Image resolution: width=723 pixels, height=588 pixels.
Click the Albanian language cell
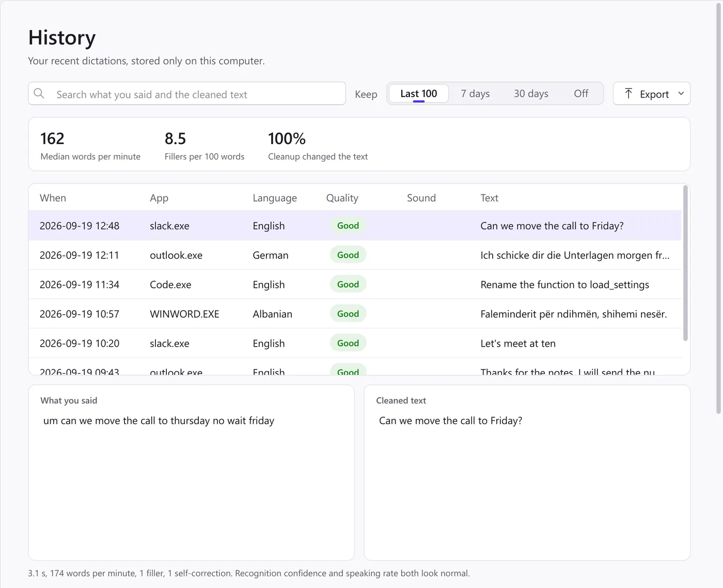pos(272,314)
